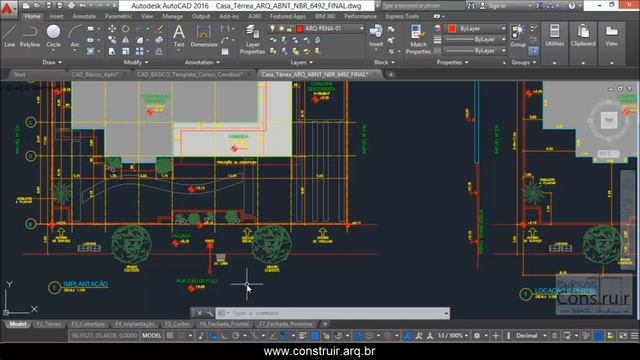Click the Mirror tool in Modify panel
640x360 pixels.
[125, 40]
